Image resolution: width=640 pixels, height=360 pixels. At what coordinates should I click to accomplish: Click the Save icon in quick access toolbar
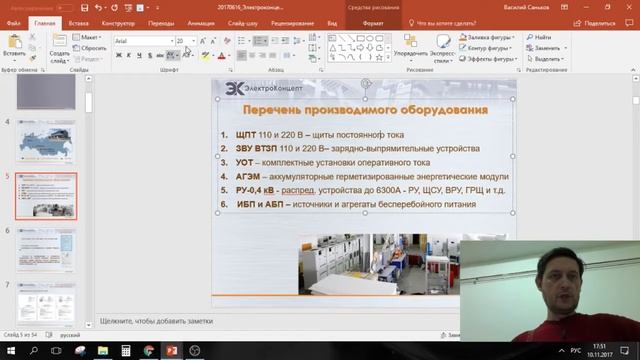tap(84, 8)
